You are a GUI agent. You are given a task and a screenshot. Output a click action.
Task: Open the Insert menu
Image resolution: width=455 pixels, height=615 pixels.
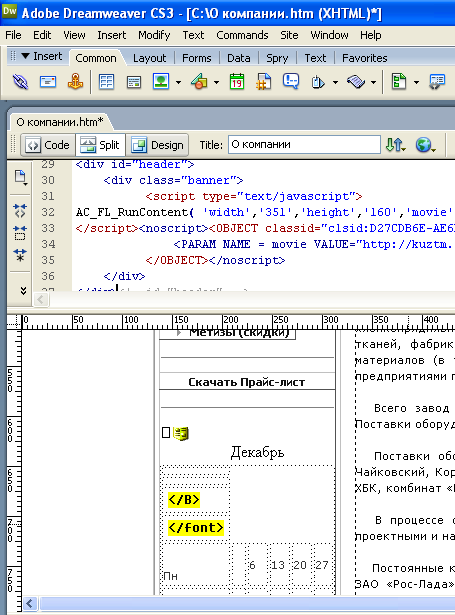coord(112,35)
